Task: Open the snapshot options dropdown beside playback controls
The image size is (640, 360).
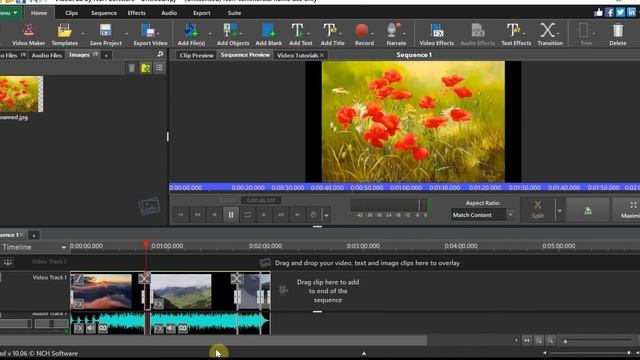Action: [326, 215]
